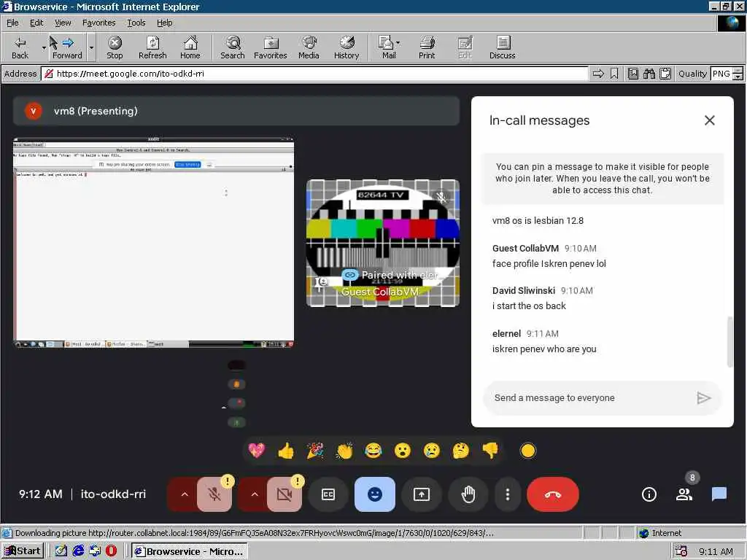The height and width of the screenshot is (560, 747).
Task: Close the In-call messages panel
Action: click(x=709, y=120)
